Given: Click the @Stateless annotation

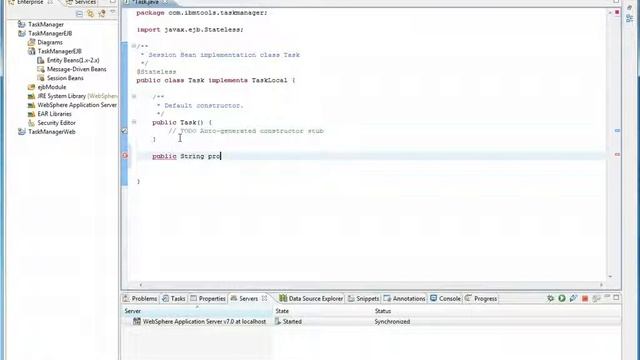Looking at the screenshot, I should pos(156,71).
